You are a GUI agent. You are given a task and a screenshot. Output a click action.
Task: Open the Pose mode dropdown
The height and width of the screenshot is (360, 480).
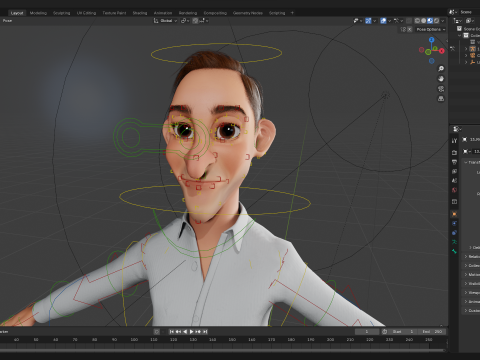[7, 21]
